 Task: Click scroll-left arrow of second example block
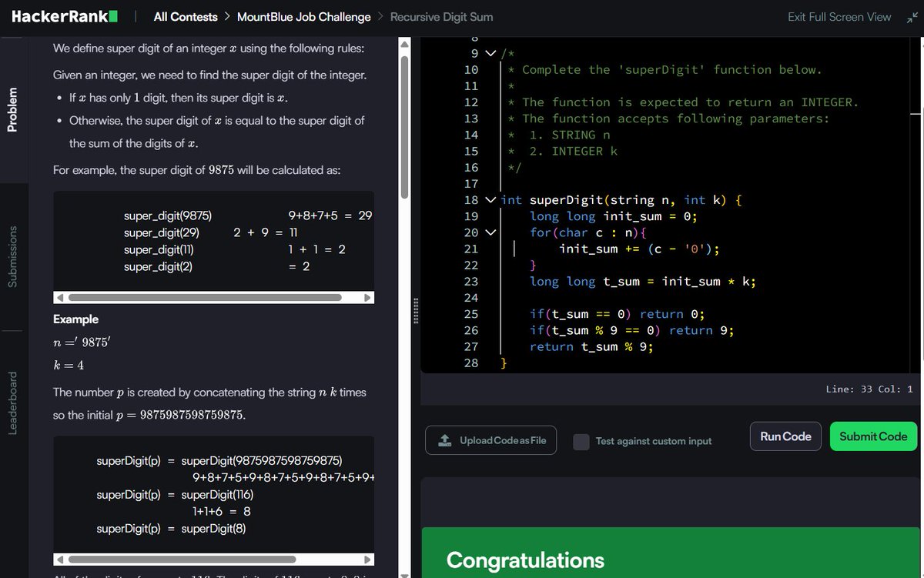59,560
